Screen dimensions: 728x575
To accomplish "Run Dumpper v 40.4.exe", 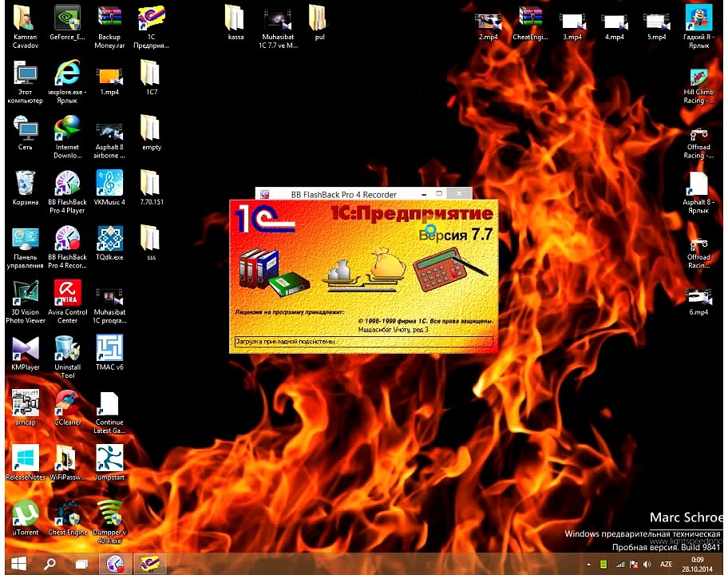I will coord(109,522).
